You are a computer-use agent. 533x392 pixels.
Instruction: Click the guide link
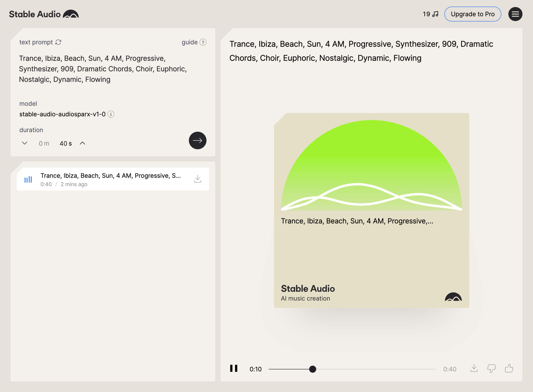[x=189, y=42]
